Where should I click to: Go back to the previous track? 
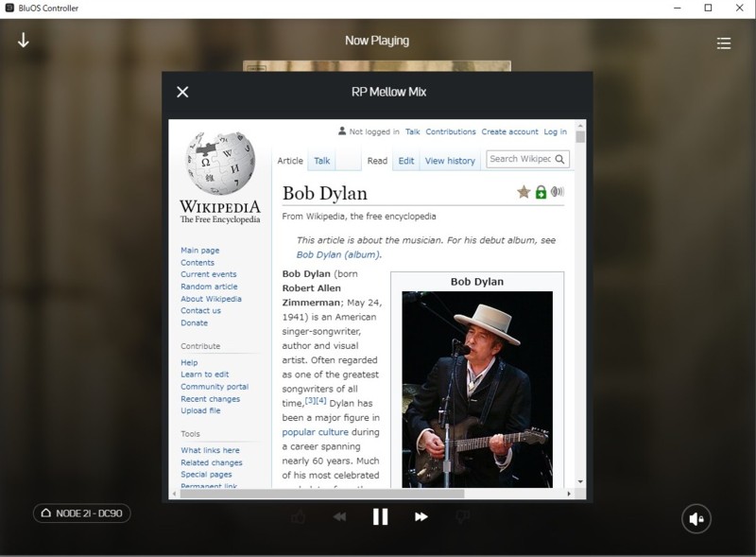pyautogui.click(x=339, y=516)
